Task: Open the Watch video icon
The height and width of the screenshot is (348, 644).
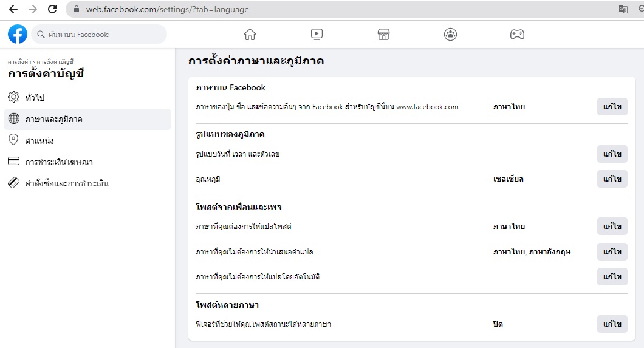Action: click(317, 35)
